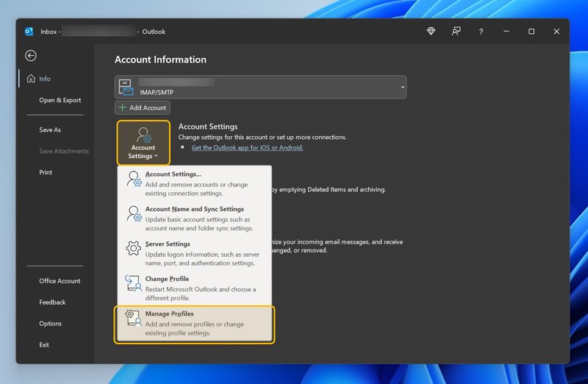Open the Feedback page
Screen dimensions: 588x384
click(x=52, y=302)
